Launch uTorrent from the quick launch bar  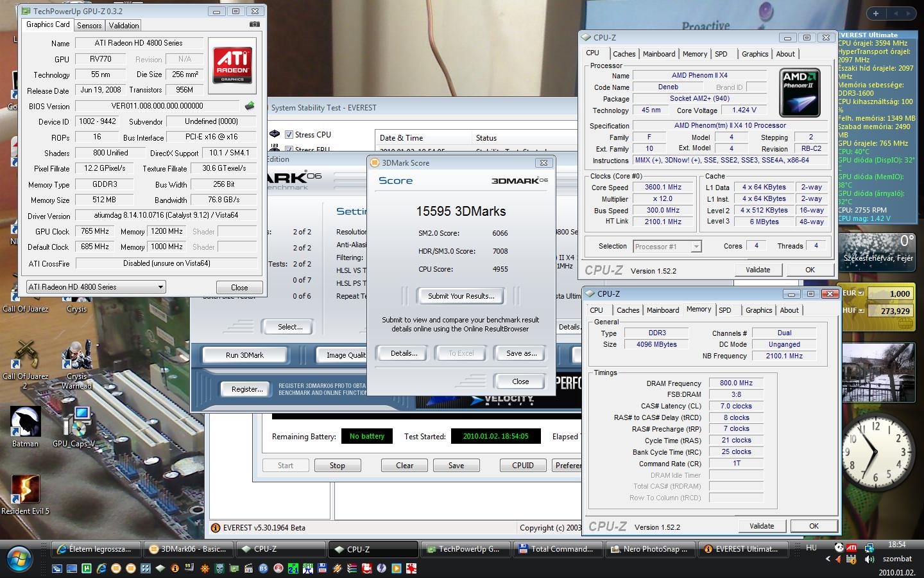pos(87,568)
